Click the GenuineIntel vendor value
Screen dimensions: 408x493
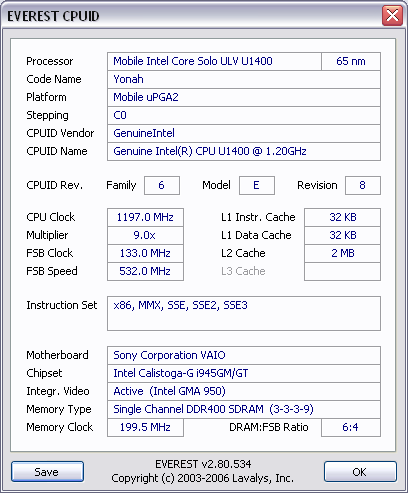point(244,133)
